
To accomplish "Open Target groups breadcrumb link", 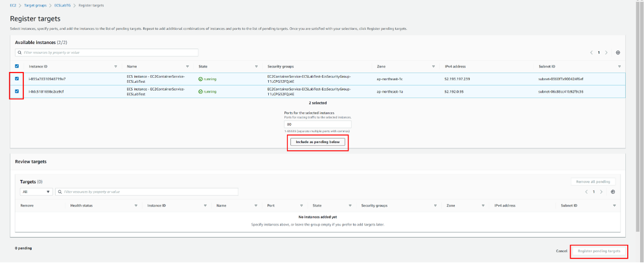I will pyautogui.click(x=35, y=5).
